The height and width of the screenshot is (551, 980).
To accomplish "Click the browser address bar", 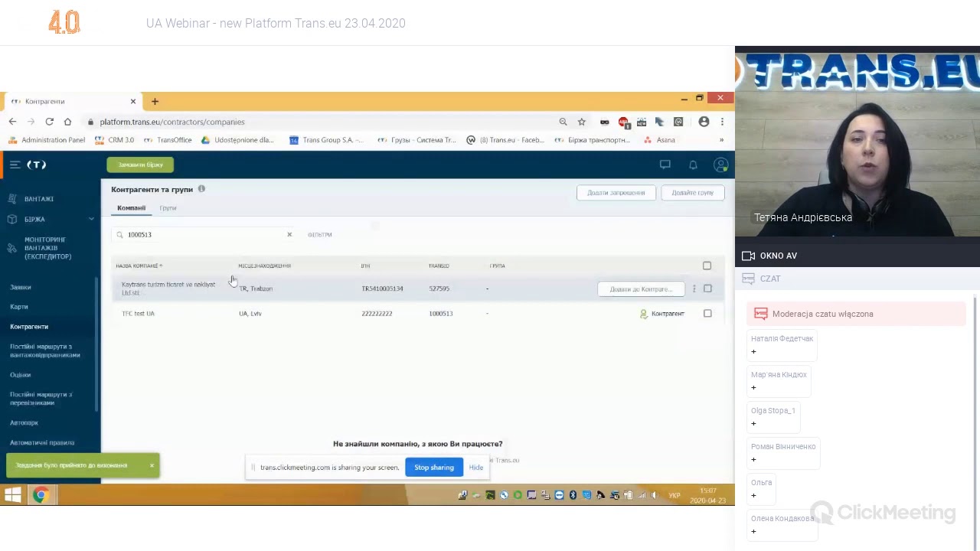I will 322,122.
